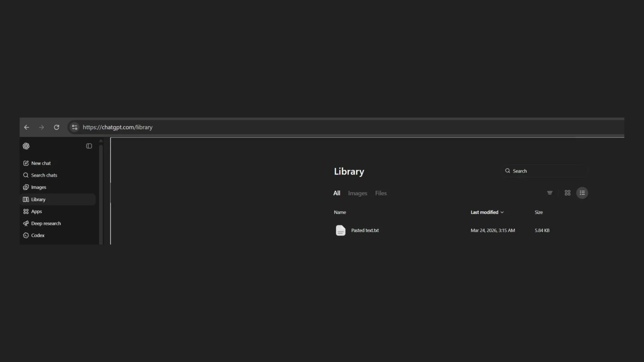This screenshot has height=362, width=644.
Task: Collapse the sidebar with the panel icon
Action: [89, 146]
